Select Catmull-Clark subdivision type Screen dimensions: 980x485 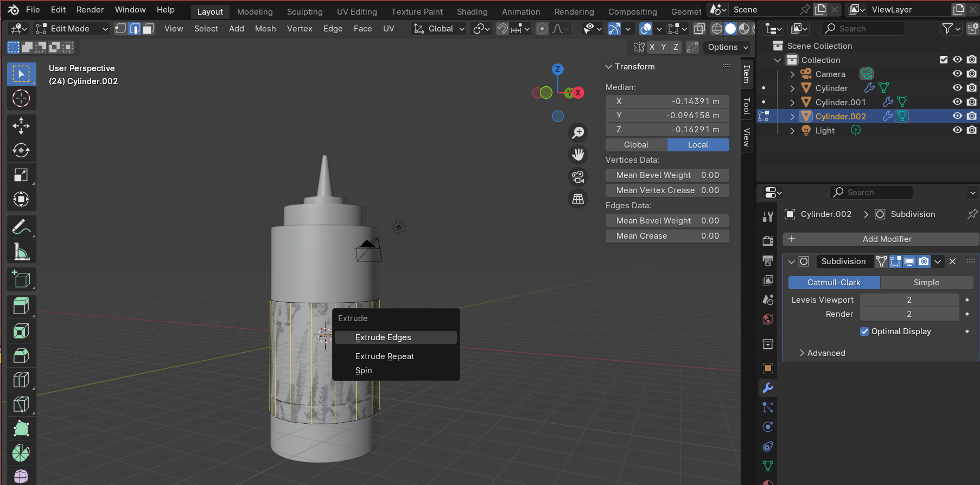click(x=834, y=283)
